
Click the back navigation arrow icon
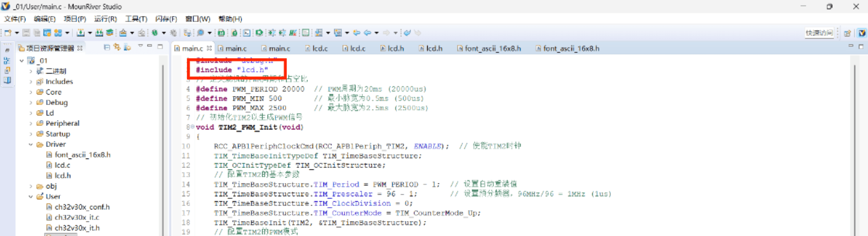click(x=367, y=33)
